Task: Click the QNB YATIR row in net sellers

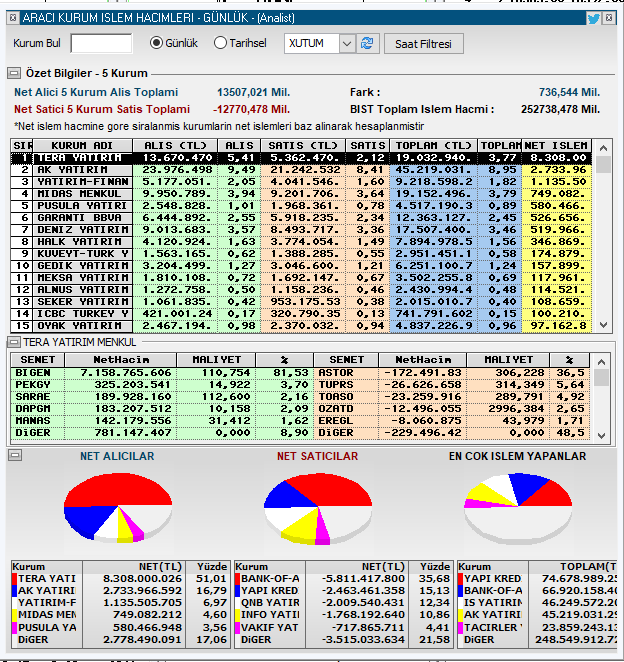Action: (x=343, y=603)
